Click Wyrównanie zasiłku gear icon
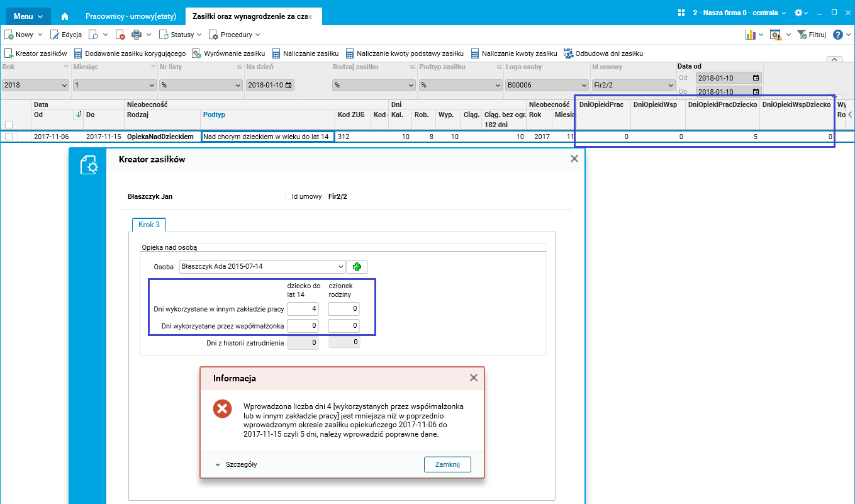855x504 pixels. 197,53
